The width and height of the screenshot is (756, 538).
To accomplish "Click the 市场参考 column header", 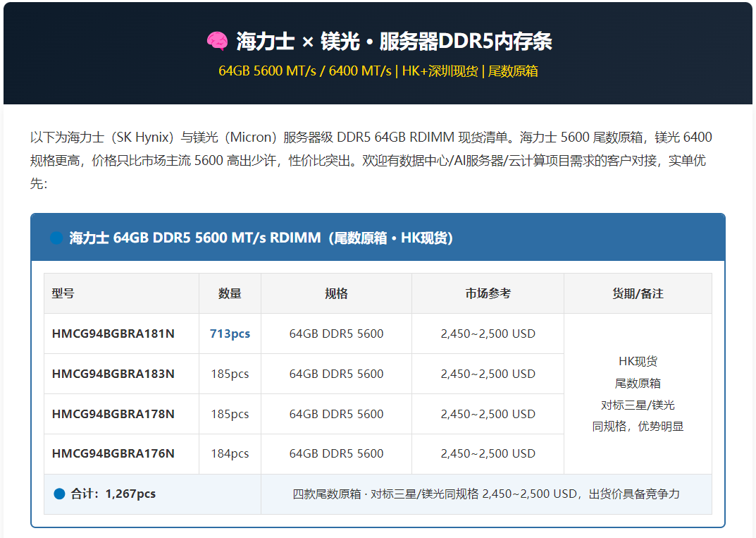I will pyautogui.click(x=488, y=293).
